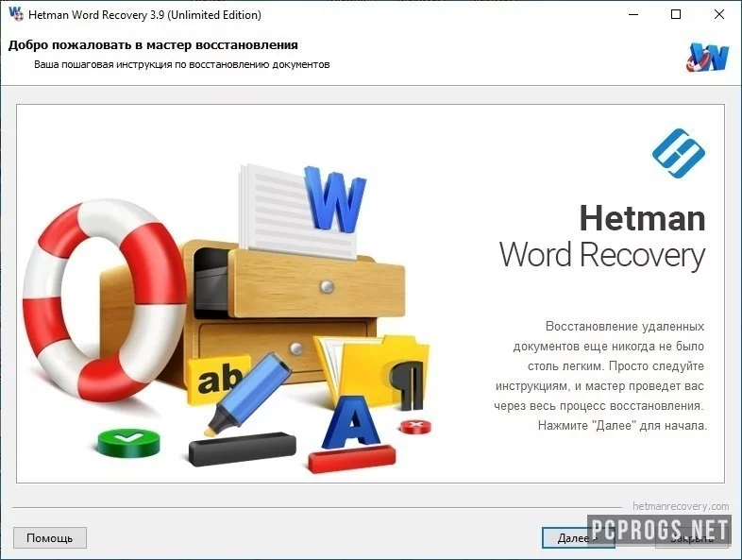Click the blue Hetman diamond logo

(679, 153)
